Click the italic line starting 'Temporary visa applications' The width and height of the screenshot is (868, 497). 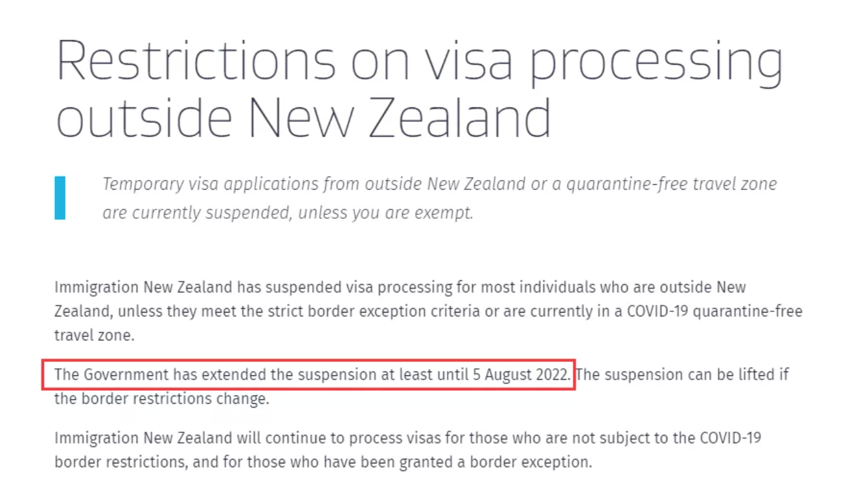click(439, 184)
